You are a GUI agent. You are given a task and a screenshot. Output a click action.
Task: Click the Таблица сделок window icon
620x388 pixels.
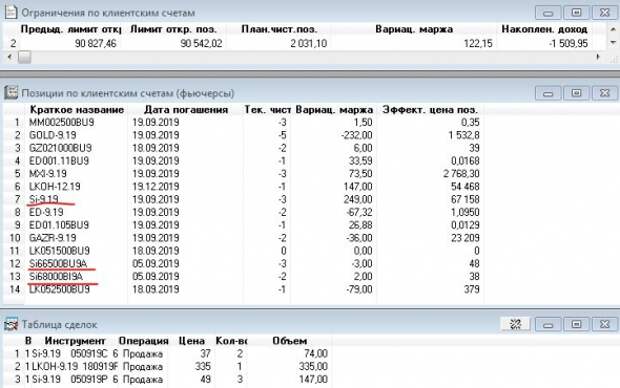[x=11, y=324]
